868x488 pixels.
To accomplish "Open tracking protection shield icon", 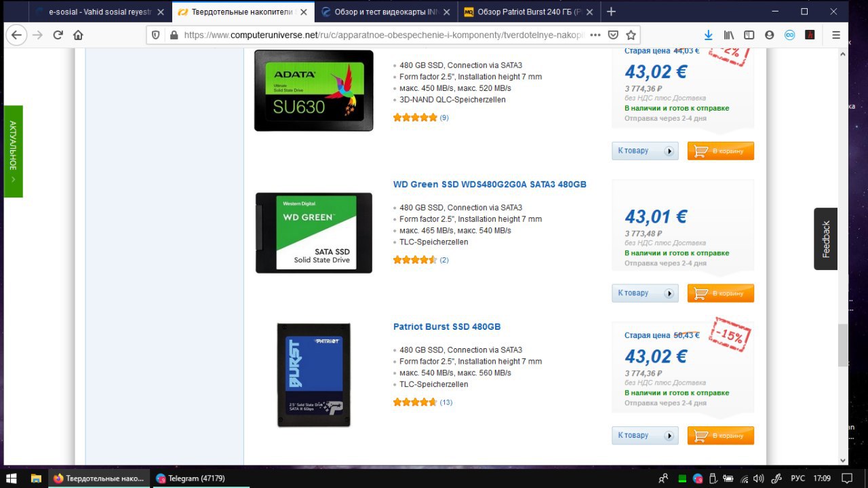I will [x=156, y=35].
